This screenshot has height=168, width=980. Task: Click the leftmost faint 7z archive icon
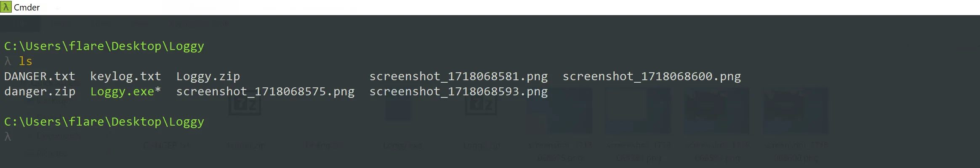coord(245,104)
